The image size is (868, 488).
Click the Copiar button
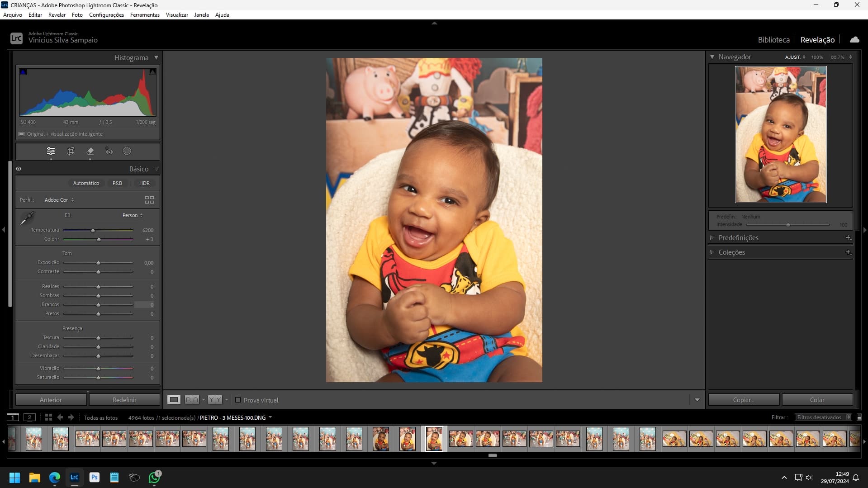[743, 399]
